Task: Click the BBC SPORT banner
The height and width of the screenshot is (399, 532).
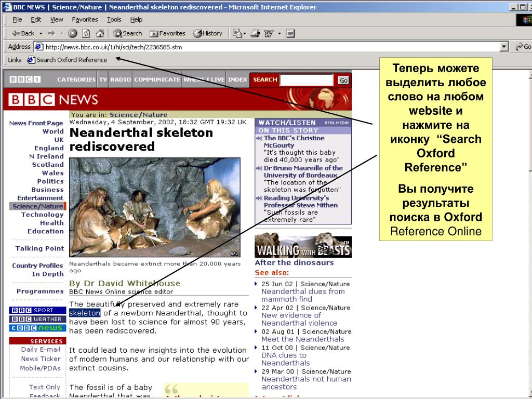Action: point(37,310)
